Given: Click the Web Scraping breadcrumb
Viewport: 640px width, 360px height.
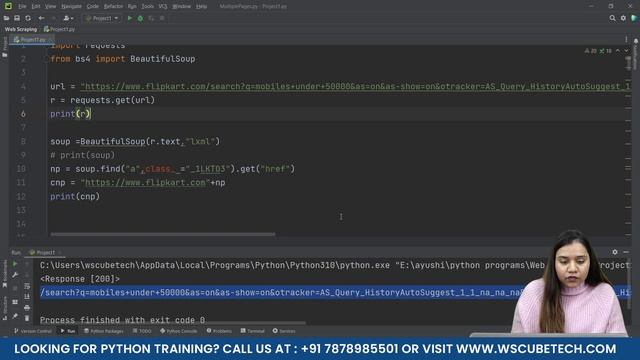Looking at the screenshot, I should coord(21,29).
